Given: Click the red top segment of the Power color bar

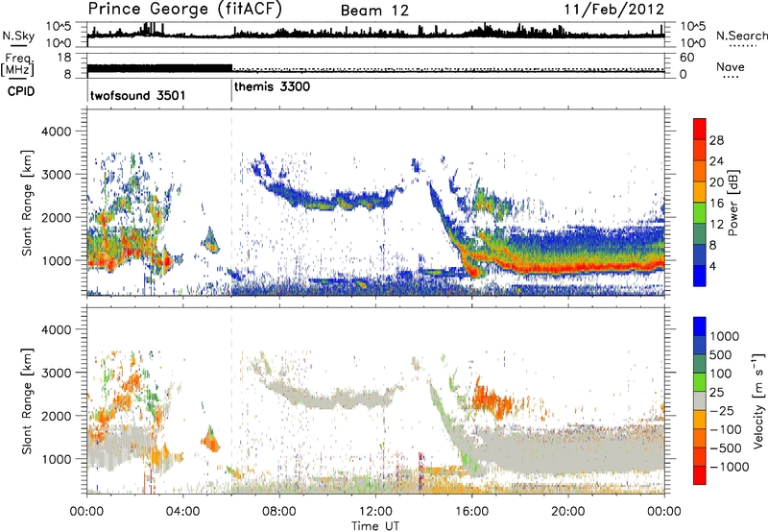Looking at the screenshot, I should 700,129.
